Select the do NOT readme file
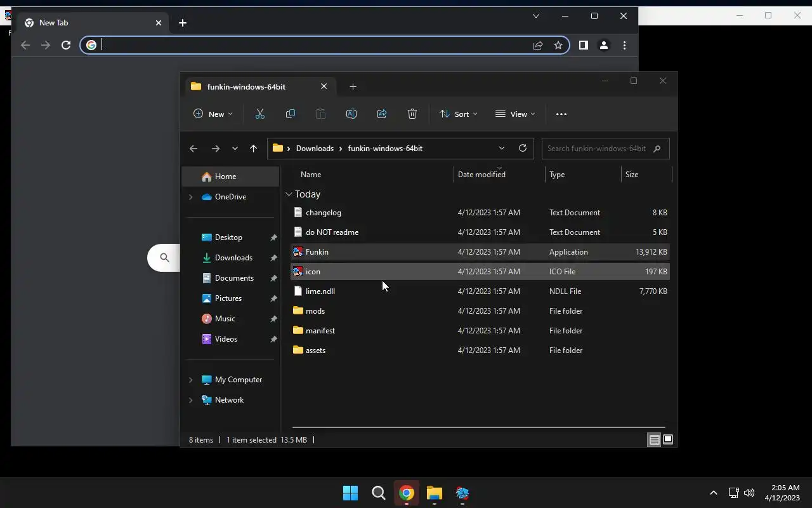The width and height of the screenshot is (812, 508). click(480, 232)
